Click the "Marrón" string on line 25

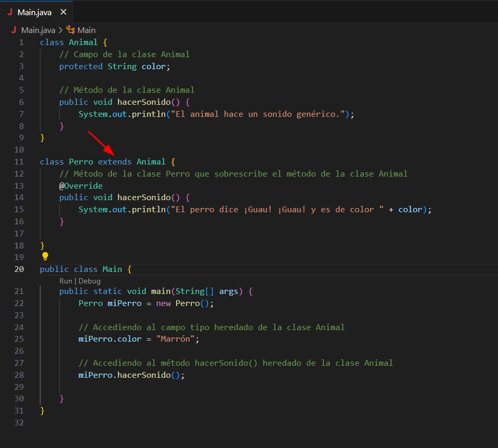175,339
